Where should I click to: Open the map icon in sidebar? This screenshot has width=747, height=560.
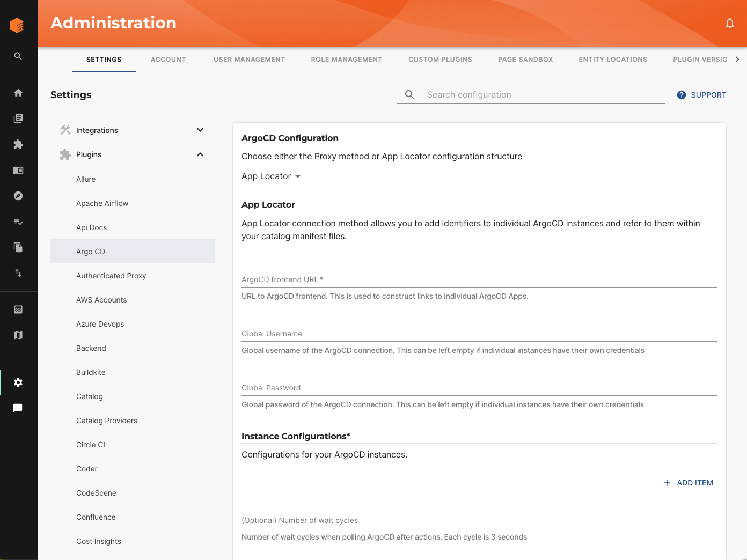click(x=18, y=335)
